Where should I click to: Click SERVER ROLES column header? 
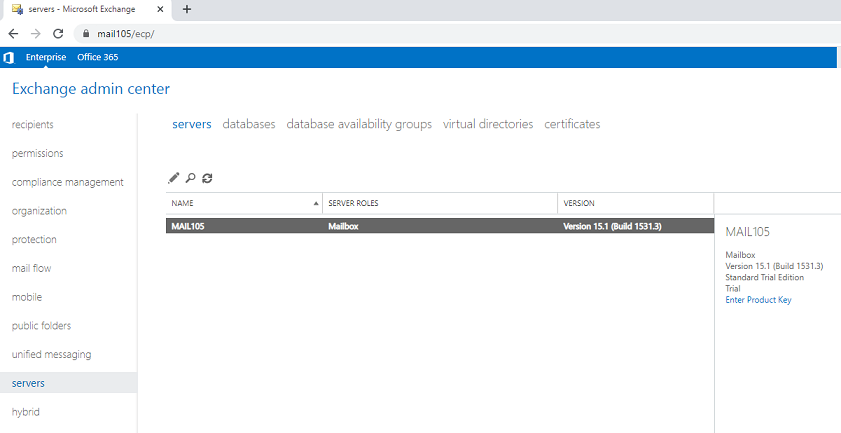[440, 203]
